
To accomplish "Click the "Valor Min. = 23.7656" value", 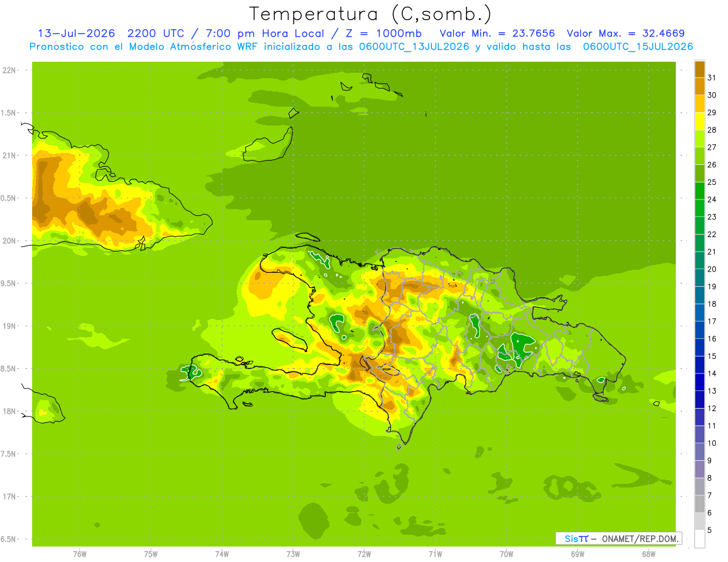I will [x=497, y=33].
